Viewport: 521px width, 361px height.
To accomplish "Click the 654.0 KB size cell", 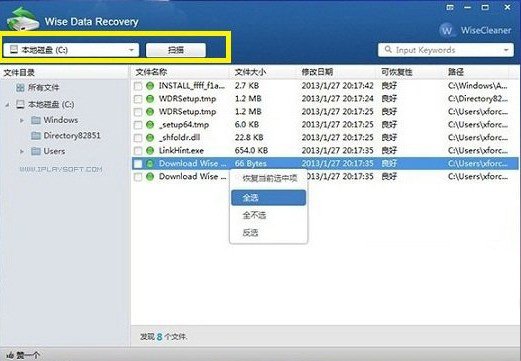I will pos(251,151).
